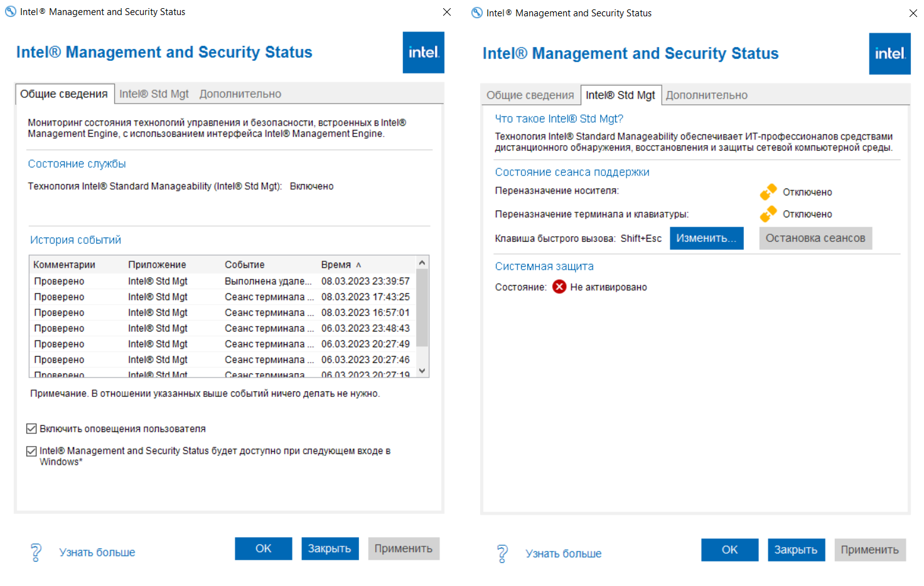
Task: Click event list scrollbar down arrow
Action: 422,371
